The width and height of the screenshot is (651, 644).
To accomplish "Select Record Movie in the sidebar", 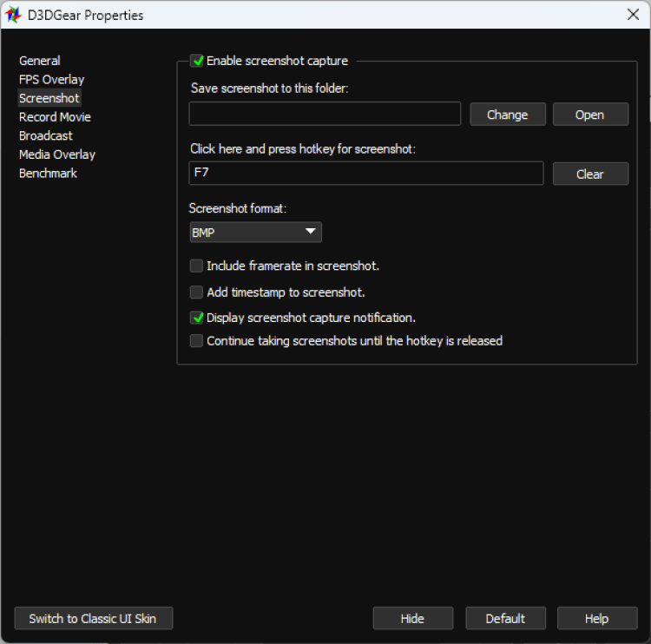I will click(x=55, y=117).
